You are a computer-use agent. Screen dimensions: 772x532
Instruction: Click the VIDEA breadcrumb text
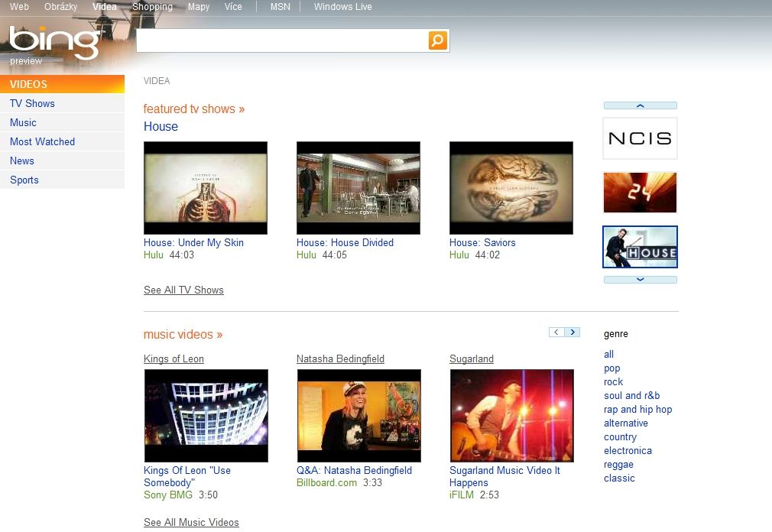157,81
